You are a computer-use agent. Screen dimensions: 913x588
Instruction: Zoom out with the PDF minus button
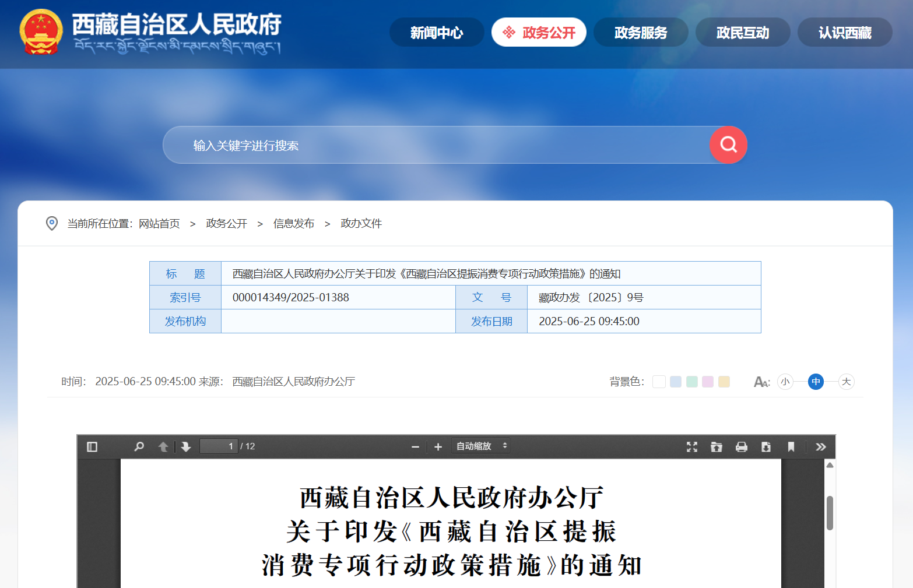pyautogui.click(x=415, y=446)
